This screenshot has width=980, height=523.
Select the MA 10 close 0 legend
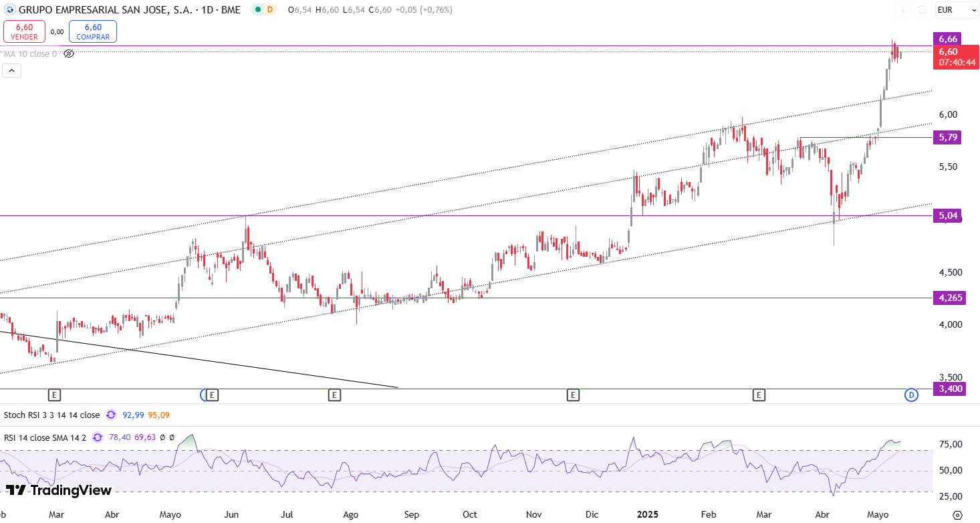pyautogui.click(x=31, y=54)
